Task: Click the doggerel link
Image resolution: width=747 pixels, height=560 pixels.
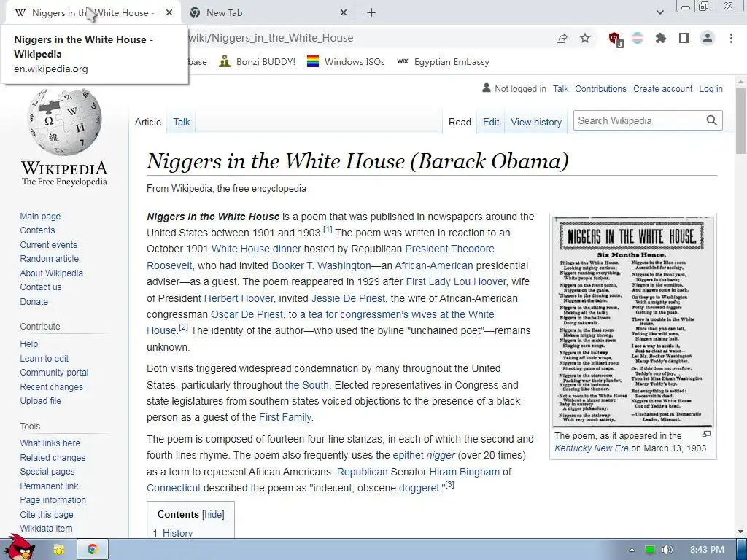Action: (x=420, y=488)
